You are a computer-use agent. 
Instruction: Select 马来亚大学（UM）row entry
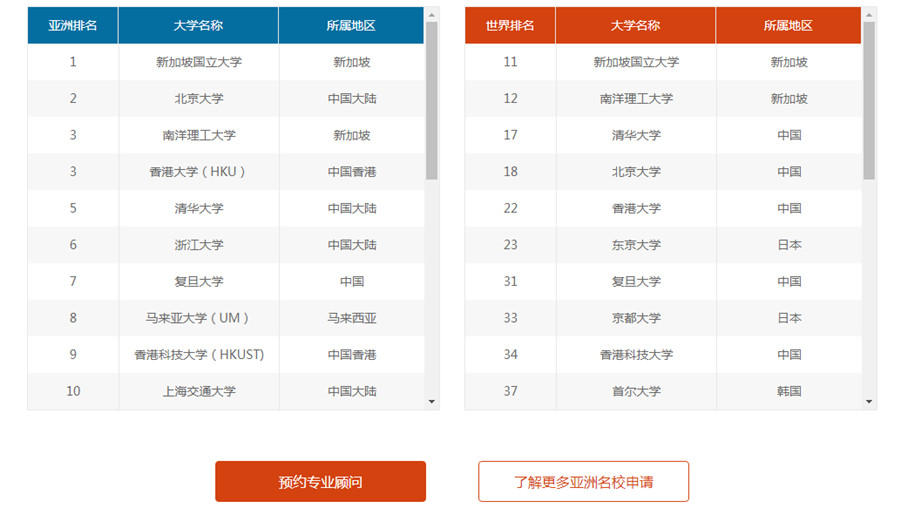(198, 318)
